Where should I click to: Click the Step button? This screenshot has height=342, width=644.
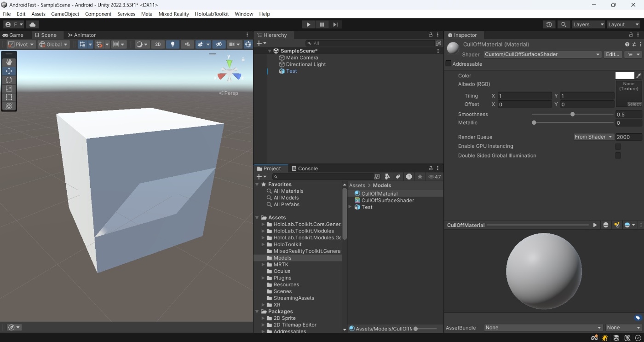(335, 24)
